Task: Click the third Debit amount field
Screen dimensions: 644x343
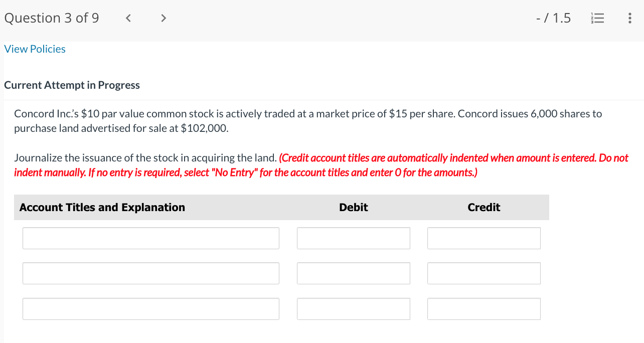Action: point(353,309)
